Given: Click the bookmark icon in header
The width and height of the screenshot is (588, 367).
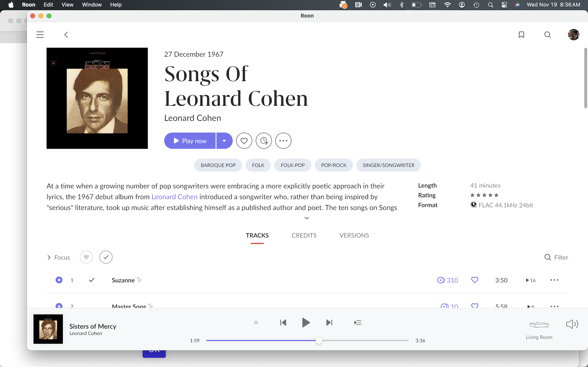Looking at the screenshot, I should (x=521, y=35).
